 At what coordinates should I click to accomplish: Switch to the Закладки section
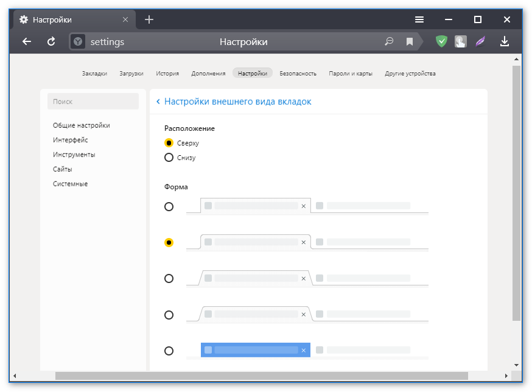point(94,74)
